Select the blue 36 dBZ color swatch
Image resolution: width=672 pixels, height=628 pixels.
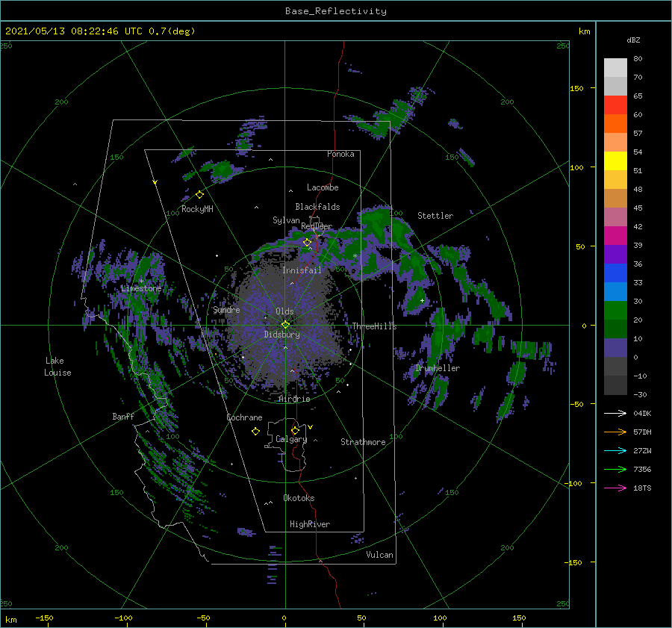(x=615, y=273)
